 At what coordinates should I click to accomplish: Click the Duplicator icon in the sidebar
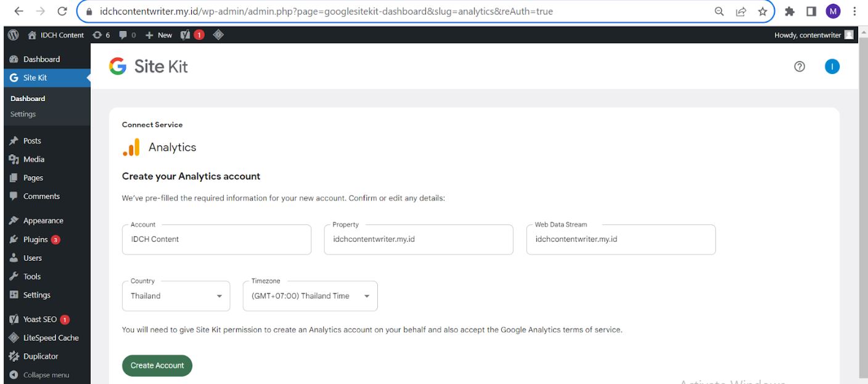[x=14, y=356]
